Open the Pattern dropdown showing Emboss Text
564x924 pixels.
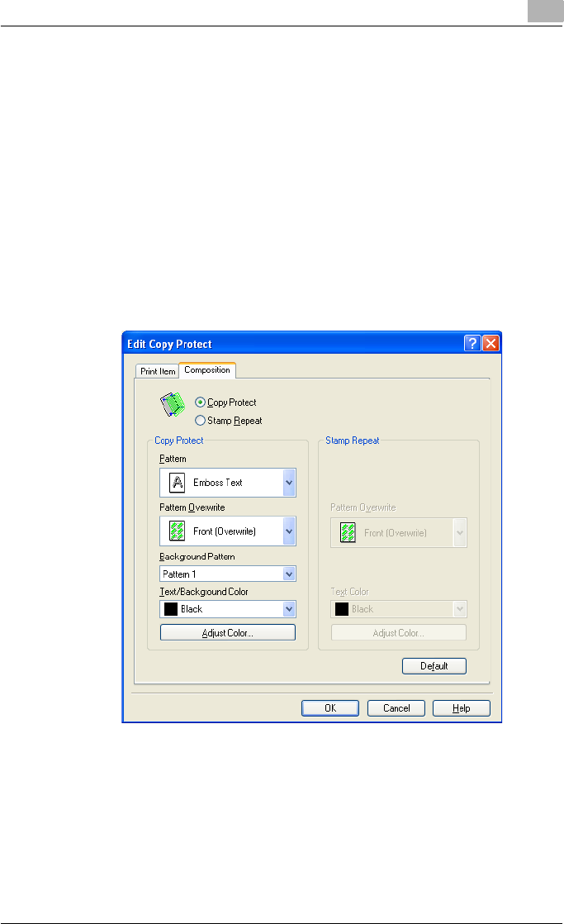(x=228, y=483)
